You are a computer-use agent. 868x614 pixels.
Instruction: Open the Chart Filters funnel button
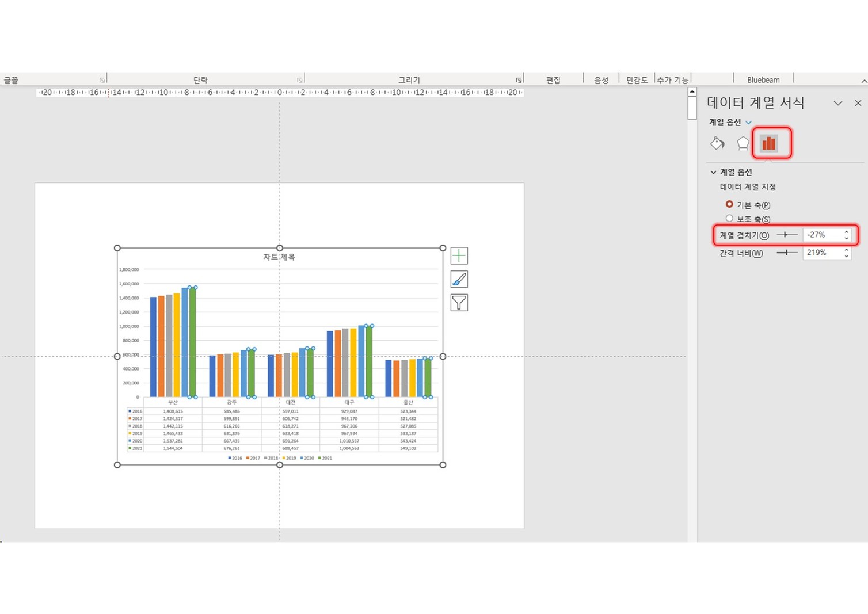pos(459,303)
